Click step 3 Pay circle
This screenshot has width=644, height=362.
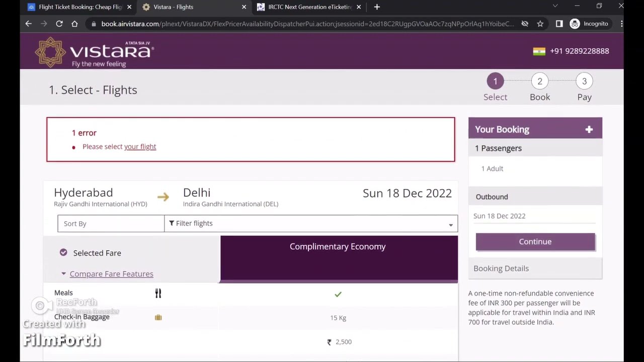coord(584,81)
